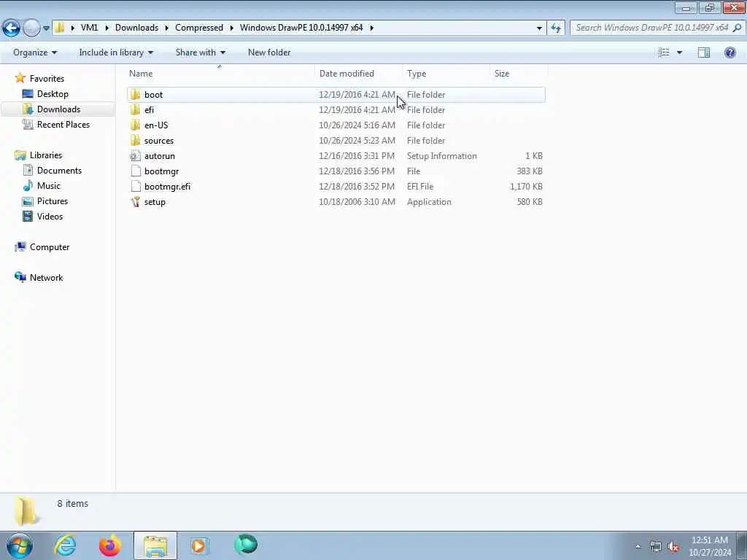Viewport: 747px width, 560px height.
Task: Click the muted volume tray icon
Action: 673,547
